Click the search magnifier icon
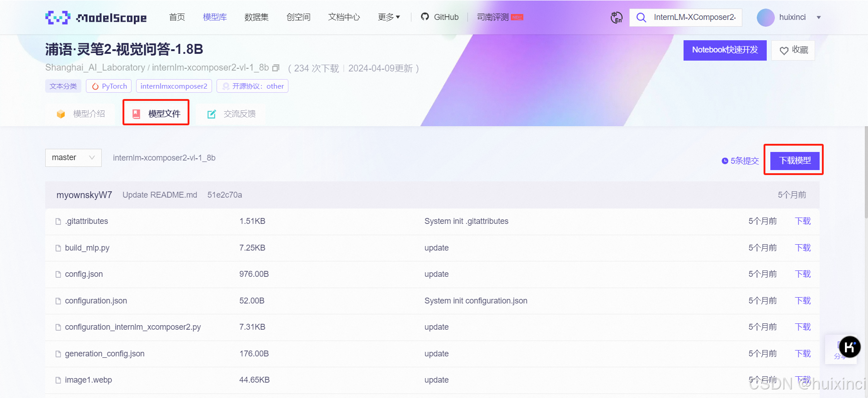The image size is (868, 398). click(641, 18)
